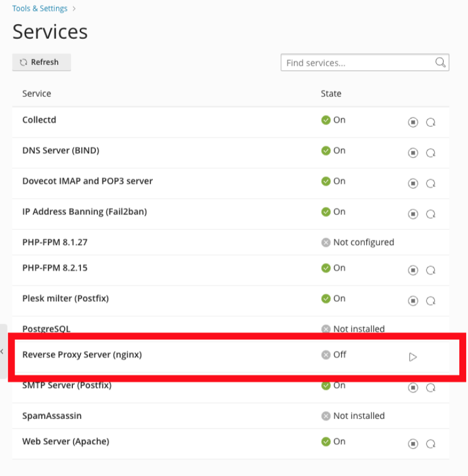Restart the DNS Server (BIND) service
Screen dimensions: 468x476
tap(430, 153)
